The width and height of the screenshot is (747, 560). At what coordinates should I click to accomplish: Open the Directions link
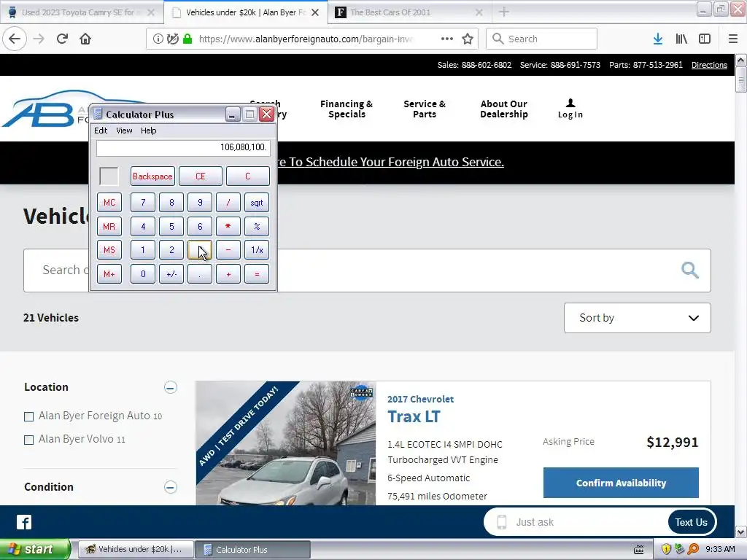click(x=709, y=65)
